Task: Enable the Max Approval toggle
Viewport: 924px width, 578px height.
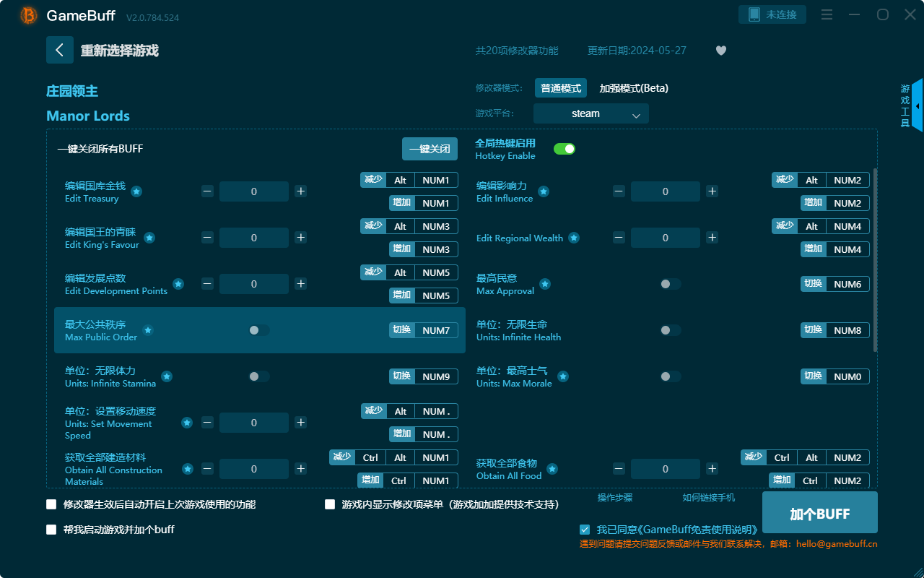Action: point(671,284)
